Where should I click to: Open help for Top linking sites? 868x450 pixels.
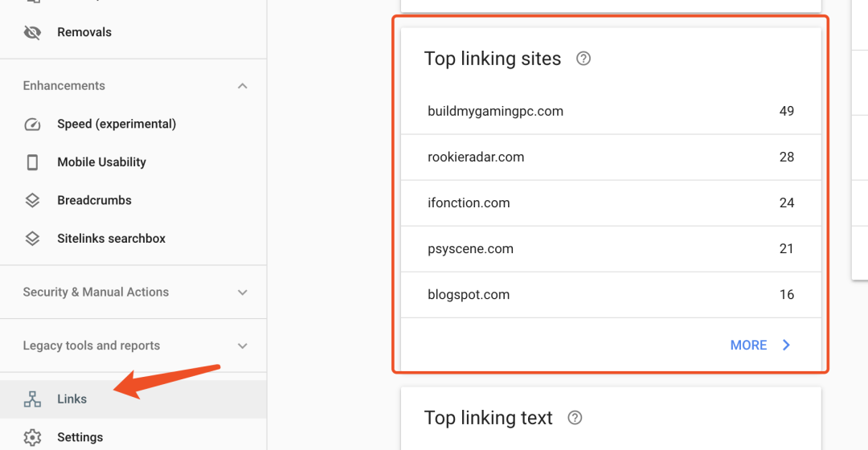coord(584,59)
